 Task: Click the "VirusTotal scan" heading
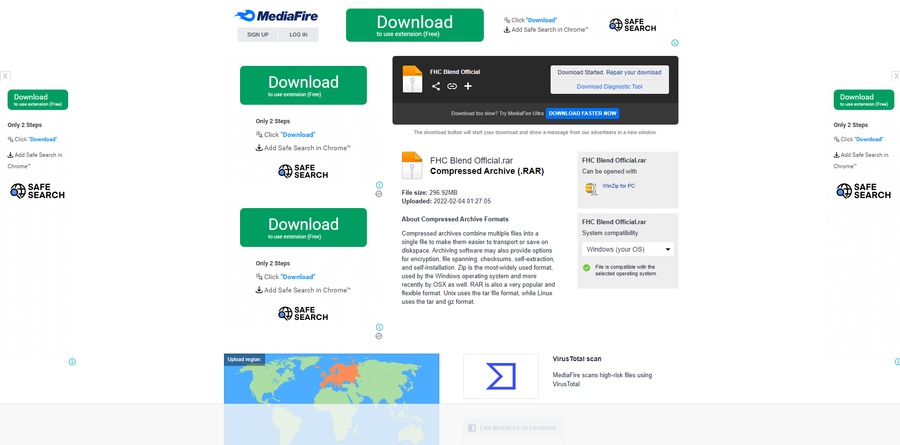577,359
